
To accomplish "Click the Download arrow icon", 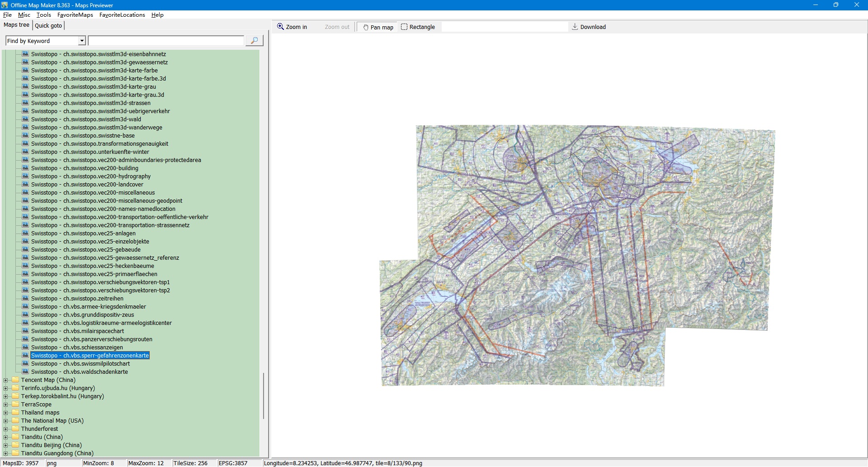I will pyautogui.click(x=575, y=27).
